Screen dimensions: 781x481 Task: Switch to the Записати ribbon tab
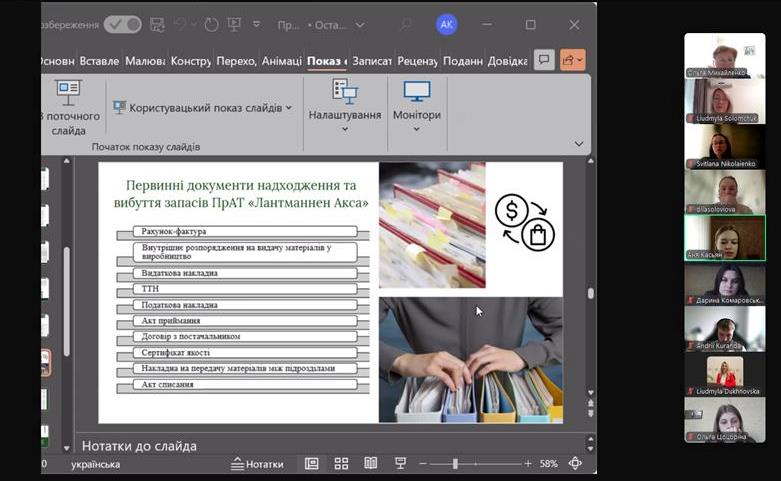tap(372, 61)
